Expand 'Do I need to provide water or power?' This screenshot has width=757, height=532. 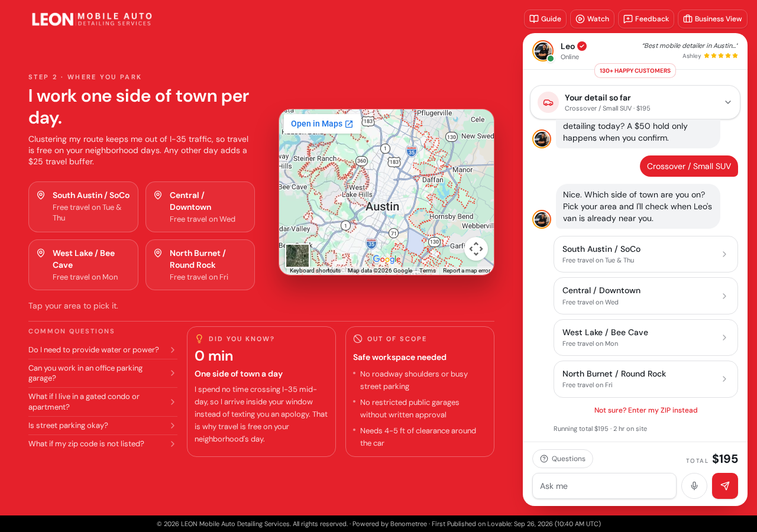click(x=103, y=350)
